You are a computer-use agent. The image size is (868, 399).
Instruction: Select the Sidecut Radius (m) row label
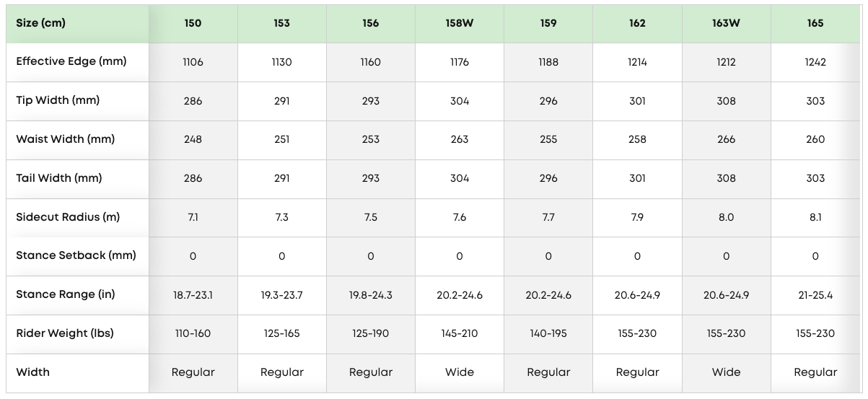click(68, 217)
